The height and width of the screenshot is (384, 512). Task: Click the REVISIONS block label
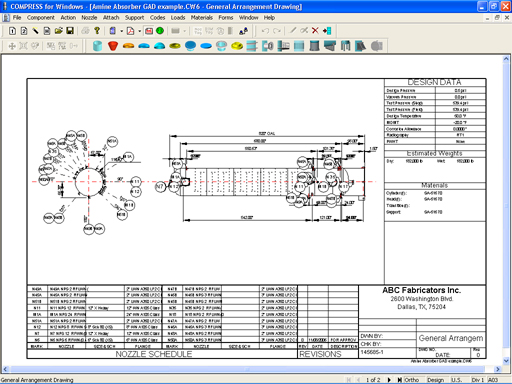coord(320,354)
